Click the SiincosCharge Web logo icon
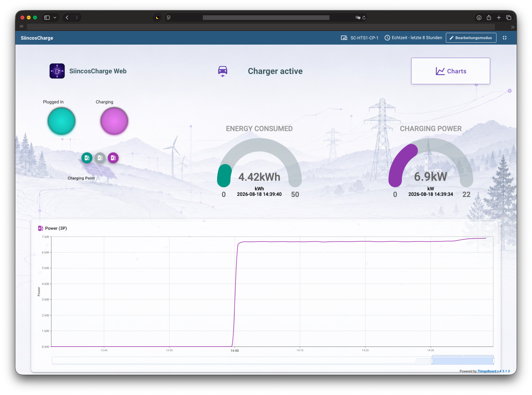Viewport: 532px width, 395px height. (x=57, y=71)
